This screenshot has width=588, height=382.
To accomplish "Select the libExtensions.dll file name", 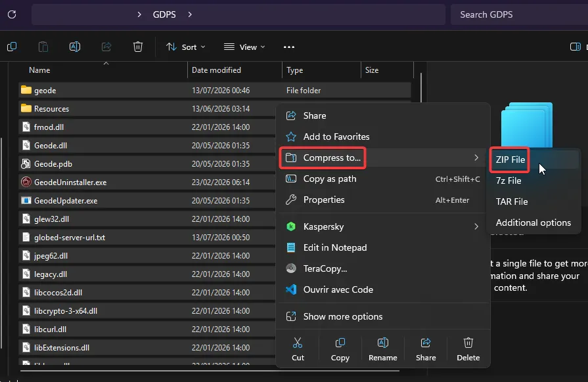I will 62,348.
